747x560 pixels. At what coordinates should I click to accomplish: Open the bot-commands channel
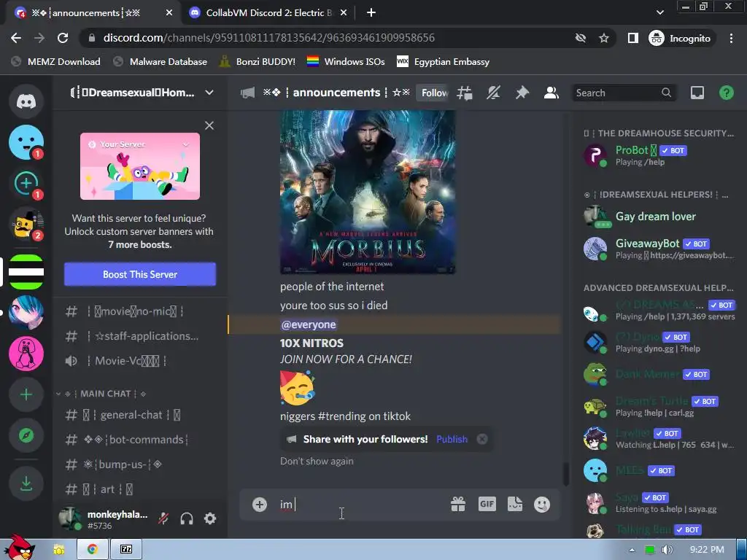coord(140,440)
